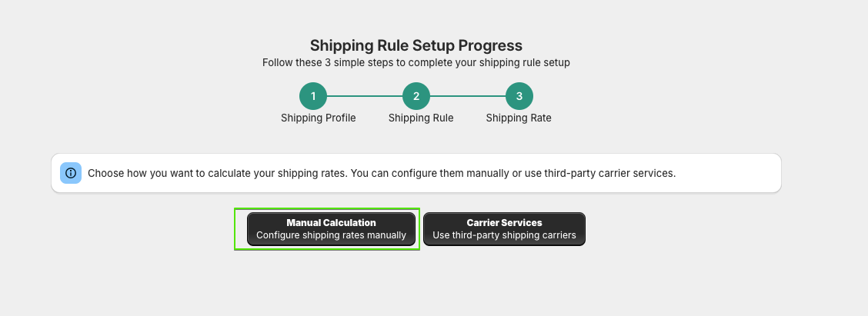This screenshot has width=868, height=316.
Task: Click the bold 'Manual Calculation' title text
Action: click(331, 222)
